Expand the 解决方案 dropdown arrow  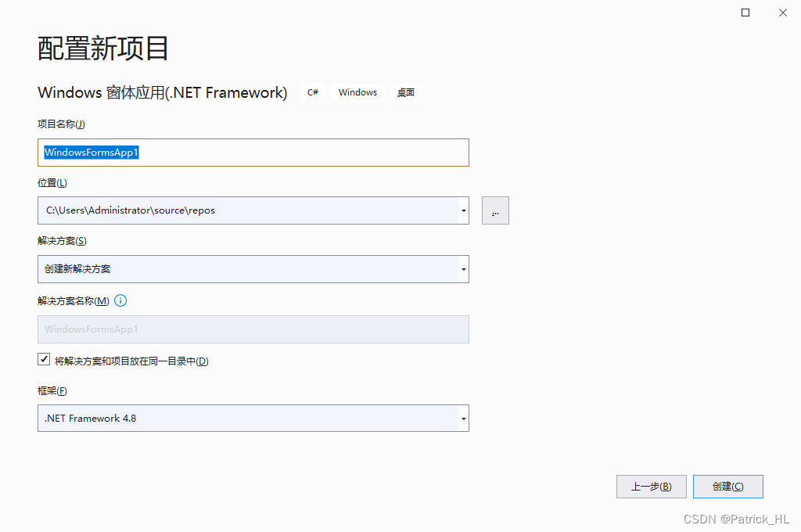[464, 269]
